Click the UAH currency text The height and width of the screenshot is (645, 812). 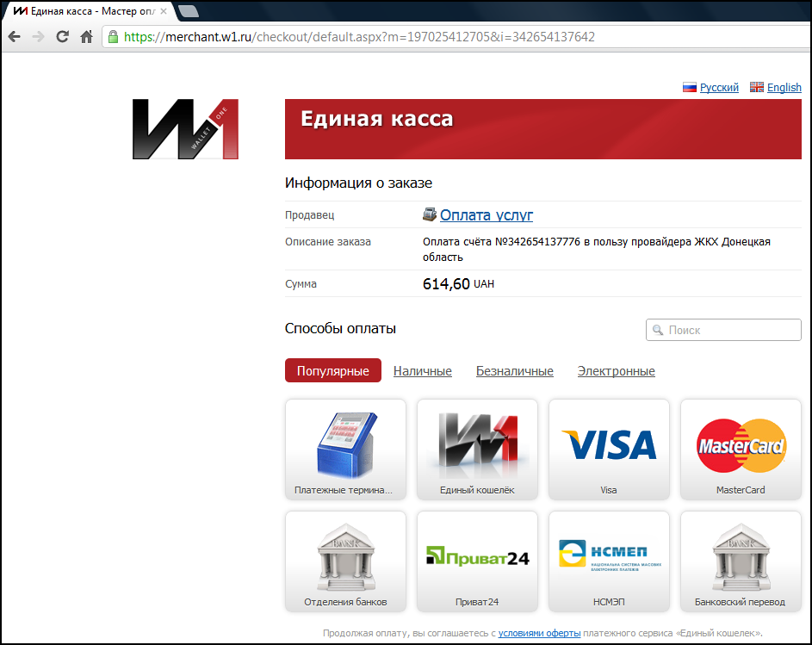pos(484,284)
